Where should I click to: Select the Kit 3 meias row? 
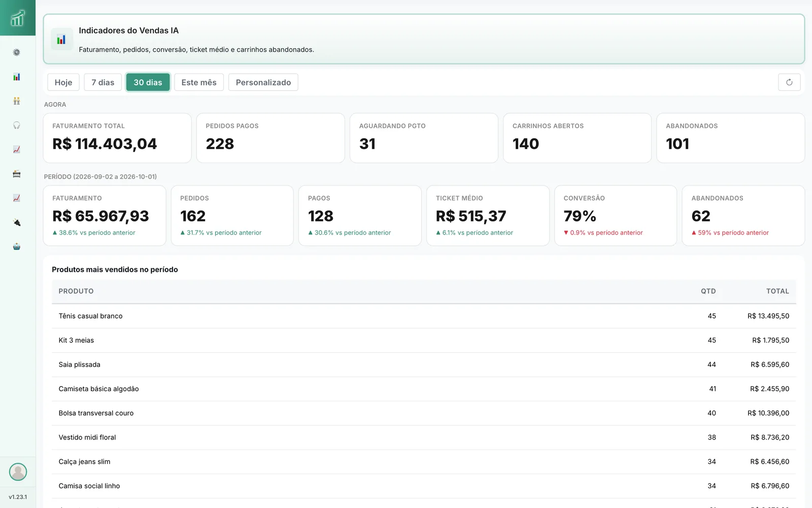[424, 340]
